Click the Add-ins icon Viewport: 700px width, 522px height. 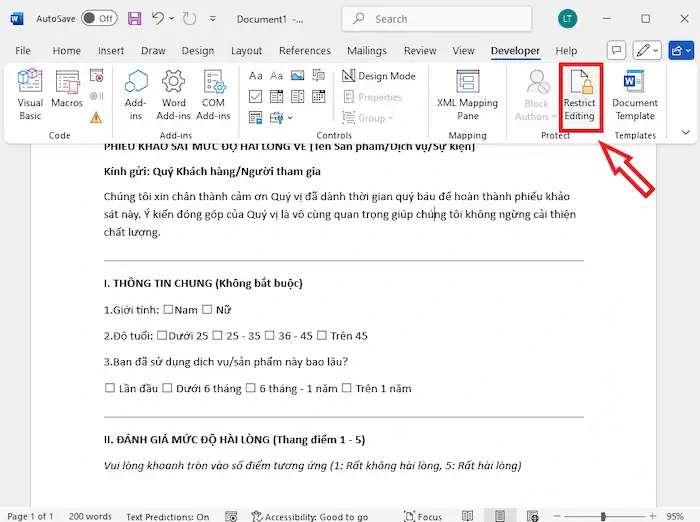[135, 95]
